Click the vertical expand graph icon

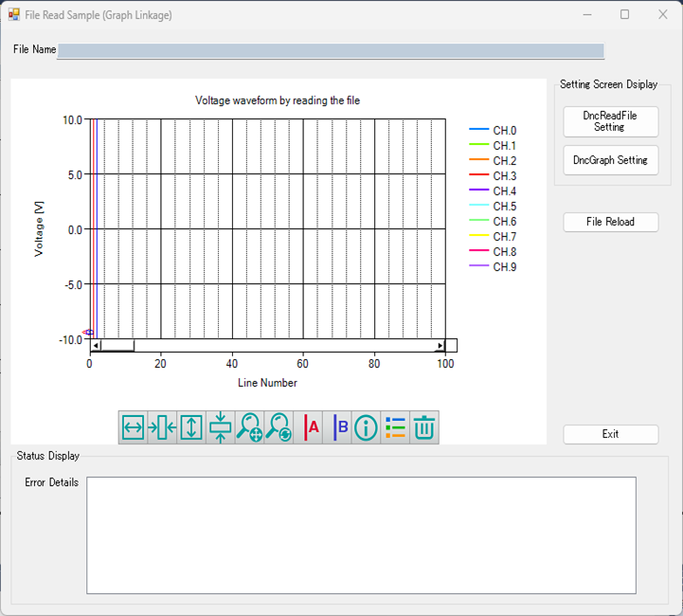[x=191, y=427]
